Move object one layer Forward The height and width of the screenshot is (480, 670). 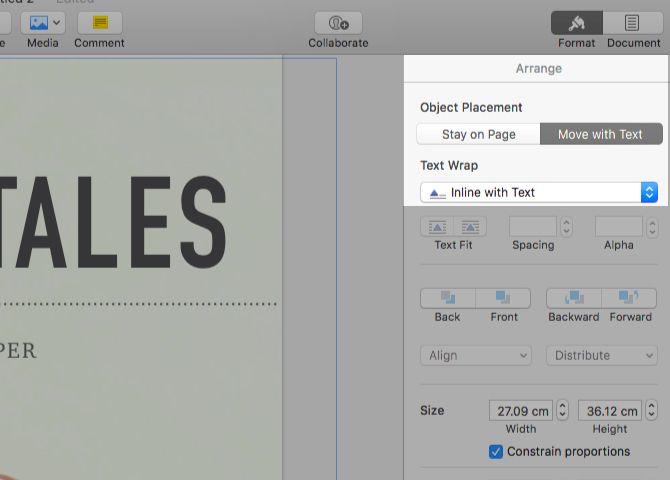coord(629,298)
